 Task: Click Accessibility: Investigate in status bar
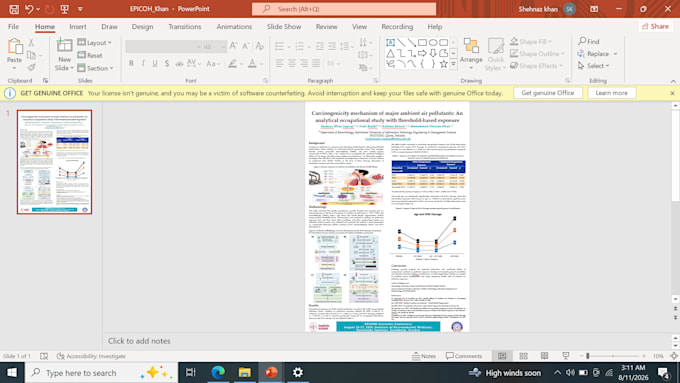(91, 356)
